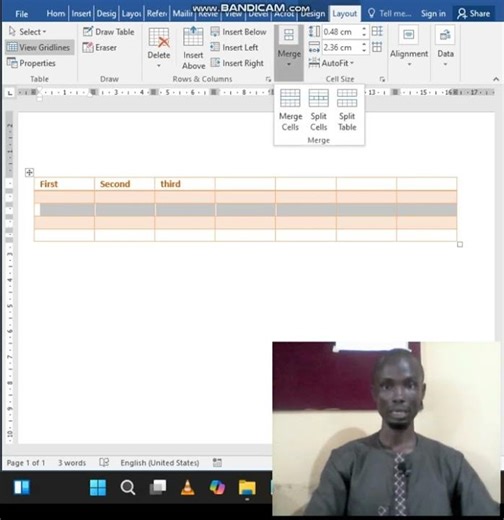This screenshot has height=520, width=504.
Task: Increase row height with up spinner
Action: (364, 29)
